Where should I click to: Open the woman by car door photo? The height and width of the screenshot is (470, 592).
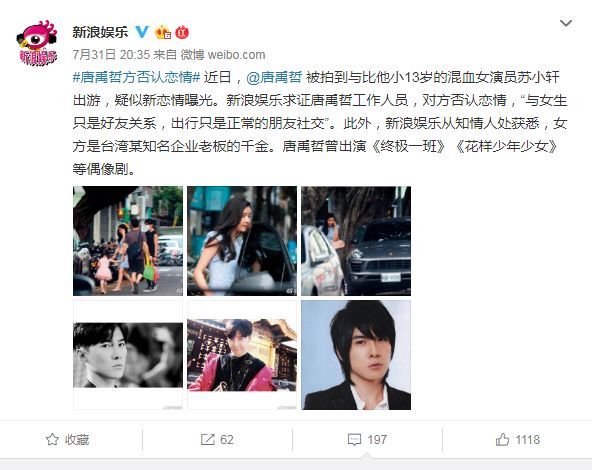(242, 241)
